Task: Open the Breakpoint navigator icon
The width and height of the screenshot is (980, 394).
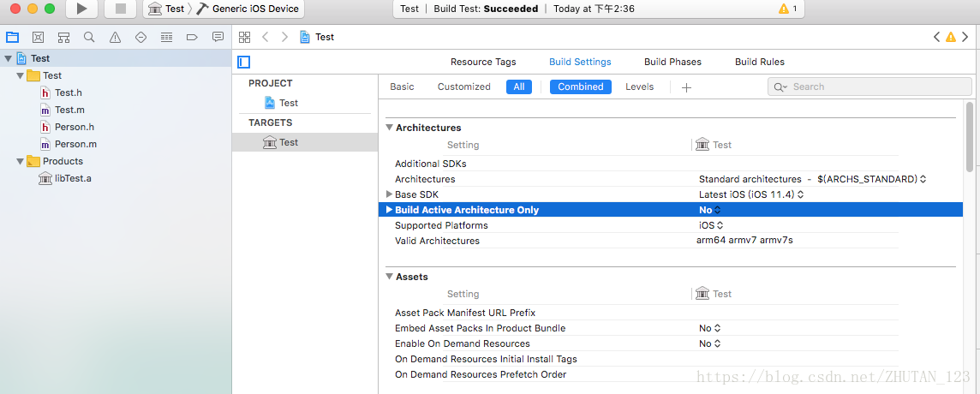Action: click(192, 37)
